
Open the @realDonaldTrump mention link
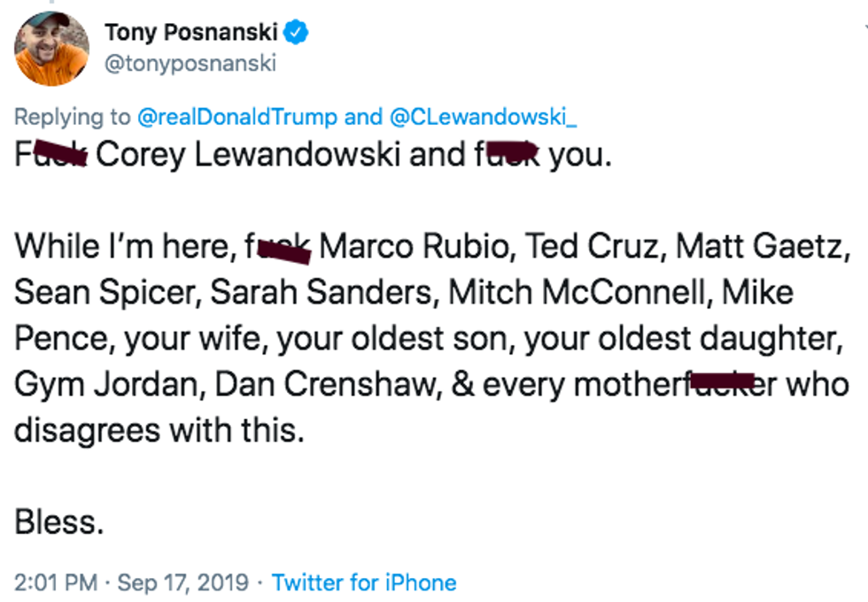click(x=236, y=117)
